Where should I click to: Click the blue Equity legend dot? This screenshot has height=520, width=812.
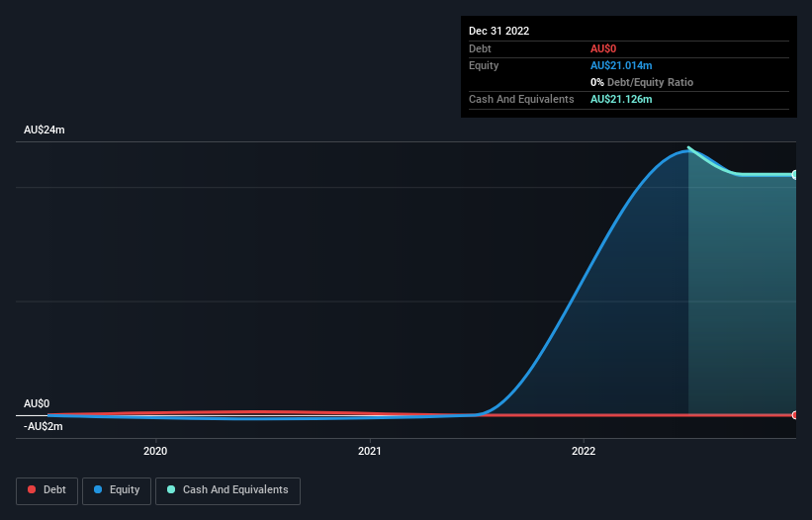[x=98, y=489]
